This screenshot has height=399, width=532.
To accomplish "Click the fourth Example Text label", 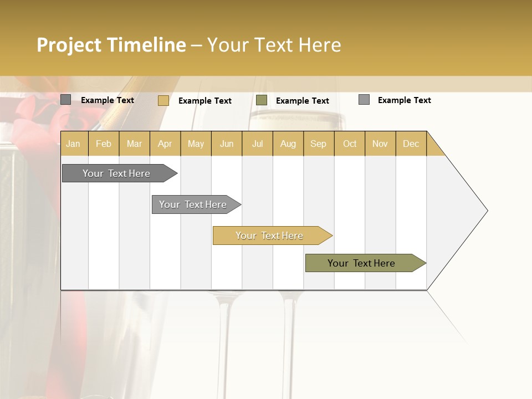I will (x=404, y=100).
